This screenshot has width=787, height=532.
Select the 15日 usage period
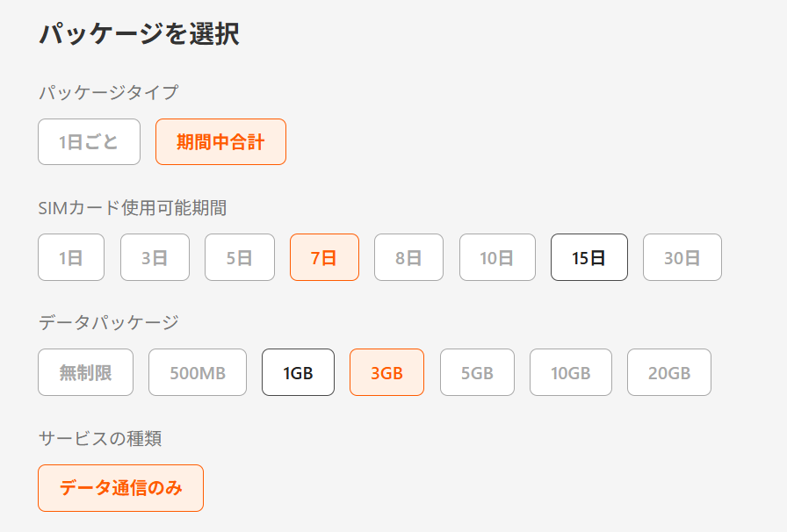(x=588, y=257)
